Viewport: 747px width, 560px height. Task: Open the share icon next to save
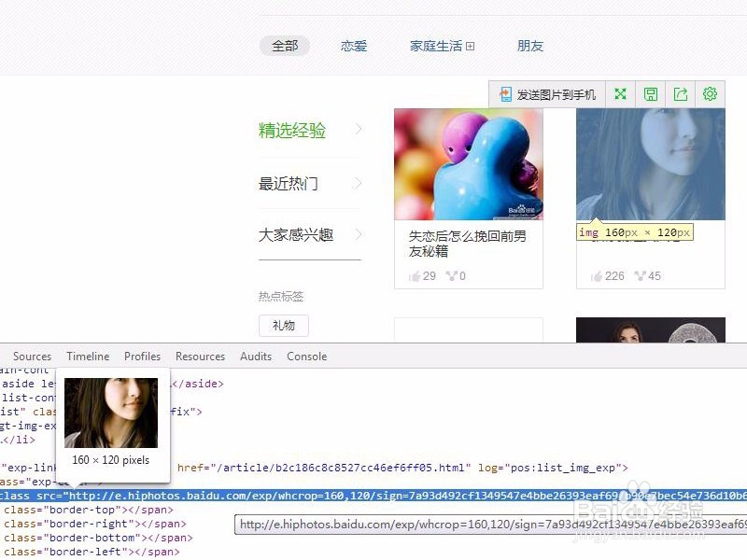point(680,93)
